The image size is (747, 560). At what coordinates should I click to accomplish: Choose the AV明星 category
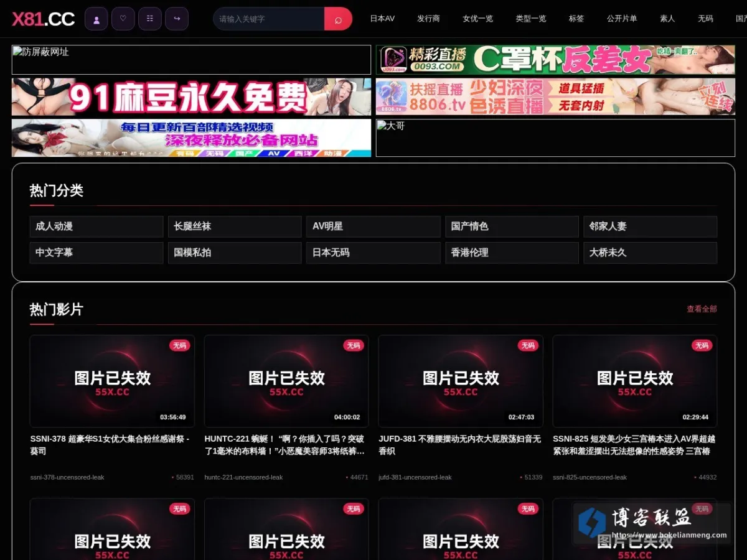coord(374,226)
